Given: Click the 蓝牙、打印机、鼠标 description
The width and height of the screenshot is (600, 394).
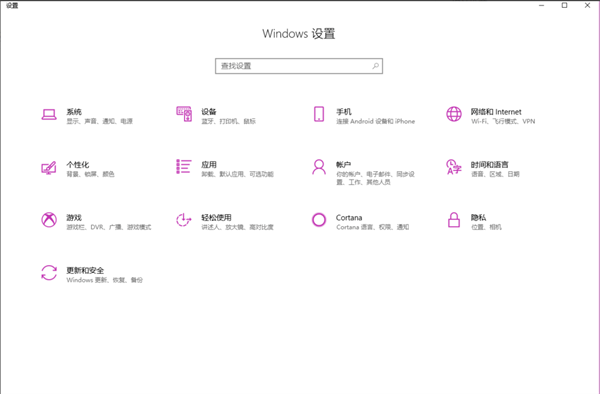Looking at the screenshot, I should [x=228, y=121].
